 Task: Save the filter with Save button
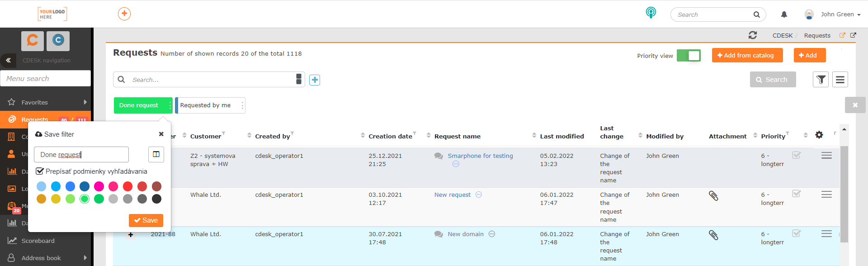tap(146, 220)
